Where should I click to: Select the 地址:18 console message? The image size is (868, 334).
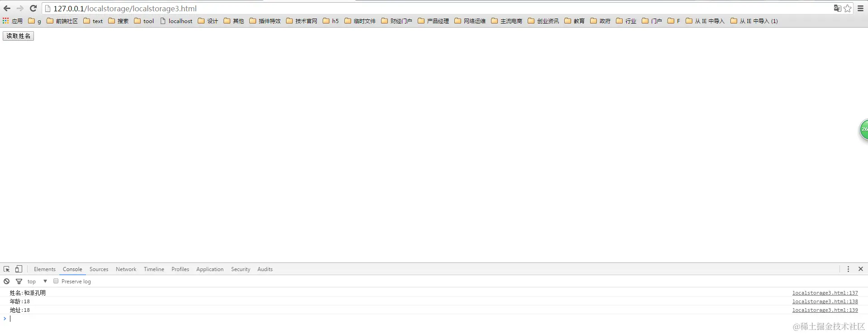20,310
